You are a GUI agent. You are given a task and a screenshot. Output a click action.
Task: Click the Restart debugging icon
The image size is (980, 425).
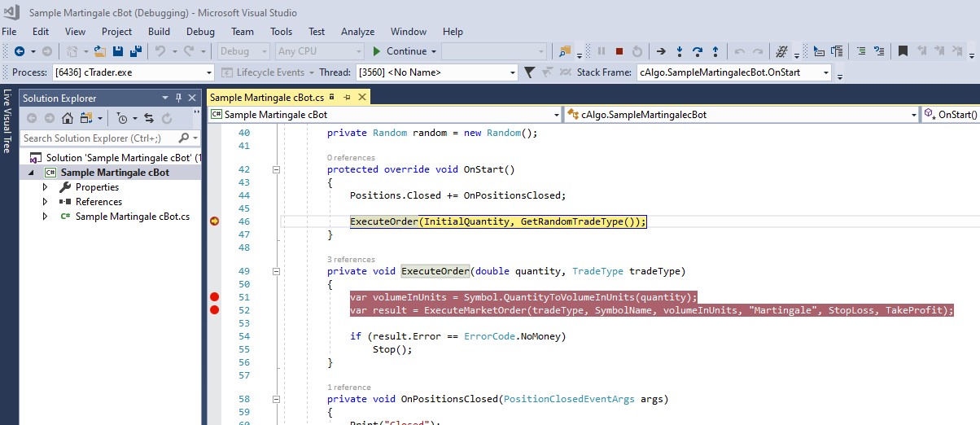(637, 51)
